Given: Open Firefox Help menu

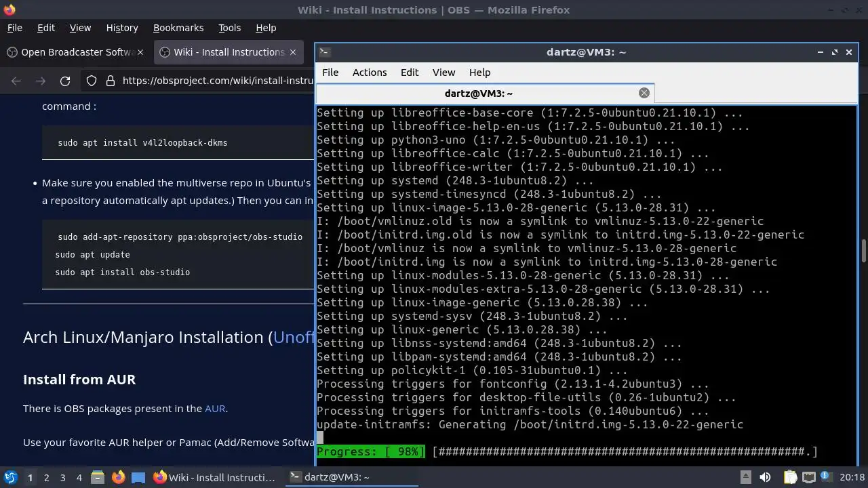Looking at the screenshot, I should point(266,28).
